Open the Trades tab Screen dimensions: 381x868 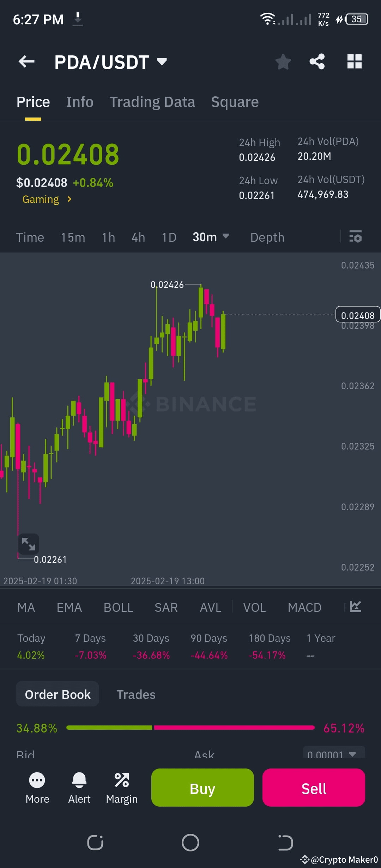[x=136, y=694]
